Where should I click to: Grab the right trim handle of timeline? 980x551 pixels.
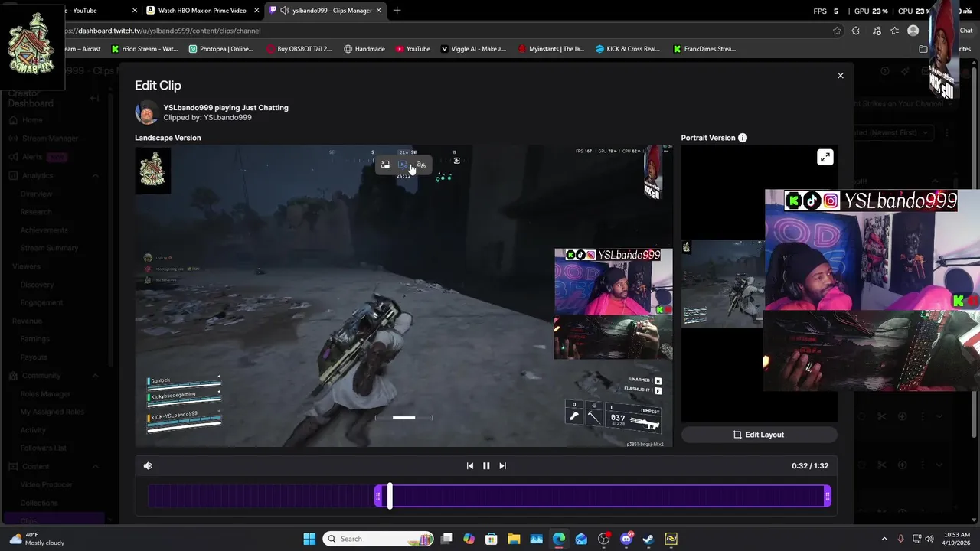point(828,497)
